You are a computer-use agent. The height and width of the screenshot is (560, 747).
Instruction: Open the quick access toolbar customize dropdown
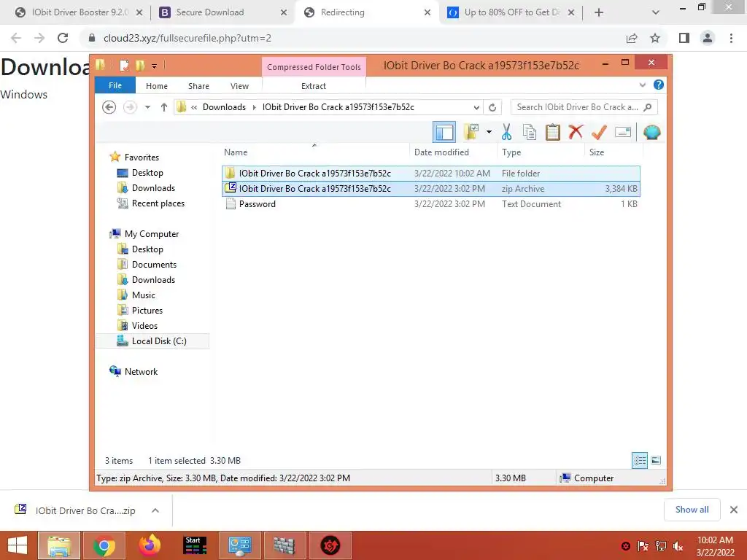(x=155, y=66)
